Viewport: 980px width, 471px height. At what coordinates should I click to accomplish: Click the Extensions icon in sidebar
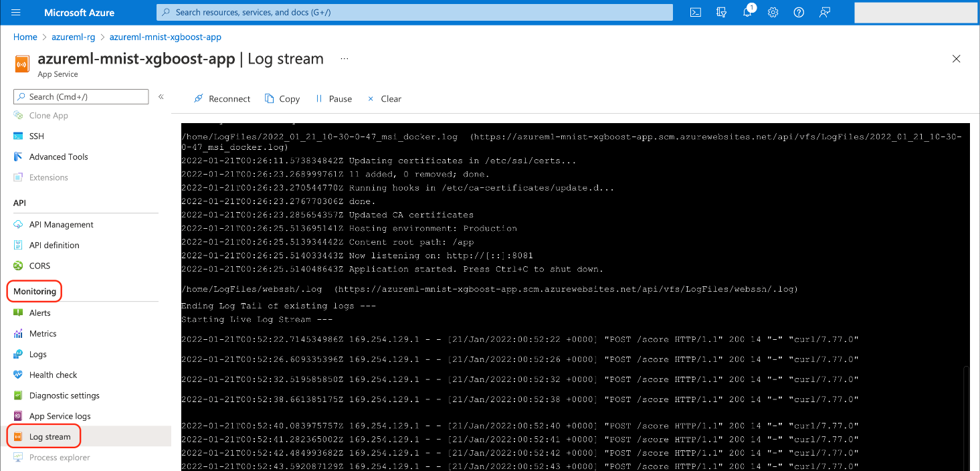[x=18, y=177]
